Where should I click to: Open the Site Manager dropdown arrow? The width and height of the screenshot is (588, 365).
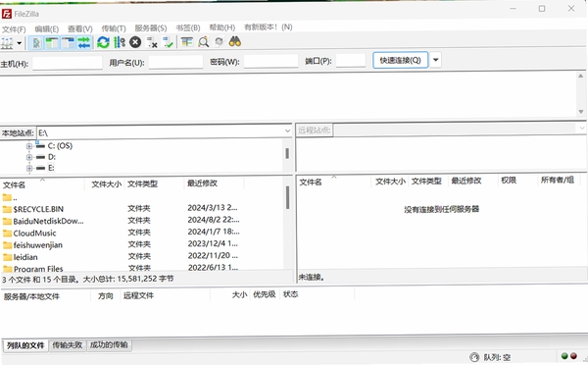coord(20,43)
